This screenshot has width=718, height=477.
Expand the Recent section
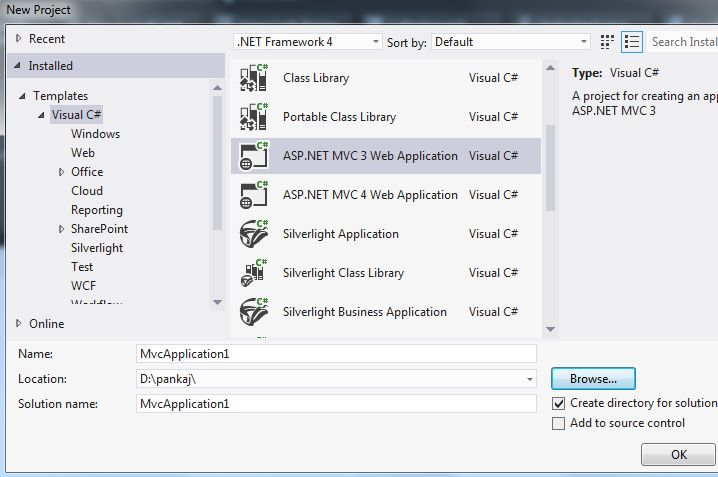tap(18, 38)
